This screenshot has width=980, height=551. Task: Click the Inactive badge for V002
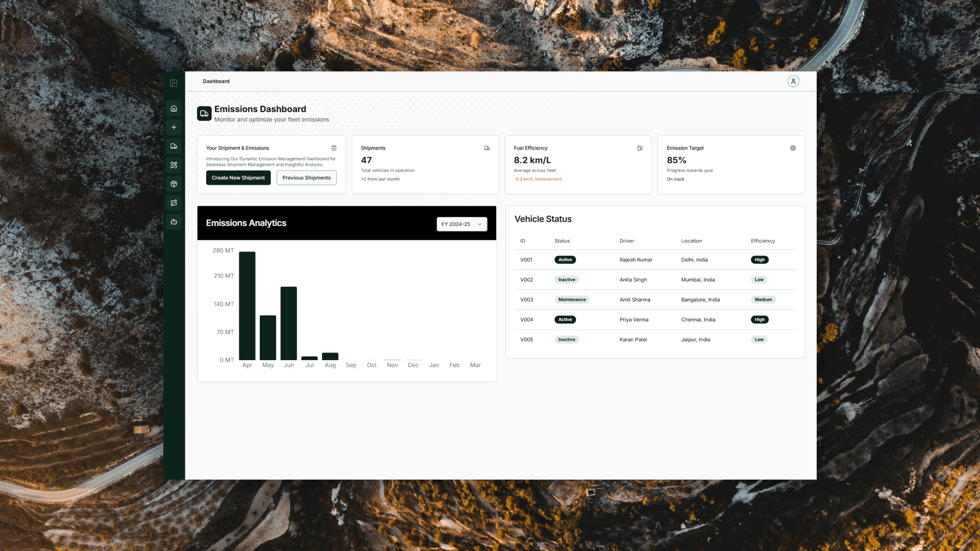point(567,280)
